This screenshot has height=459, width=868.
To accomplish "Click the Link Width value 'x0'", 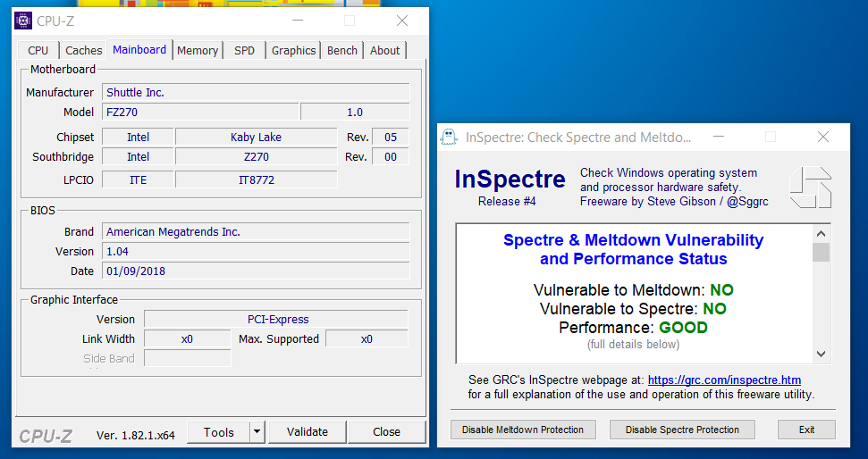I will coord(187,339).
